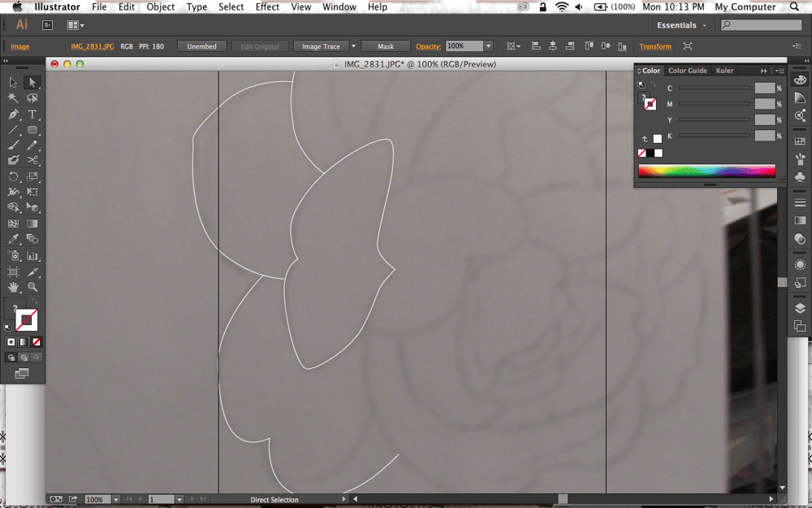This screenshot has width=812, height=508.
Task: Select the Magic Wand tool
Action: tap(13, 98)
